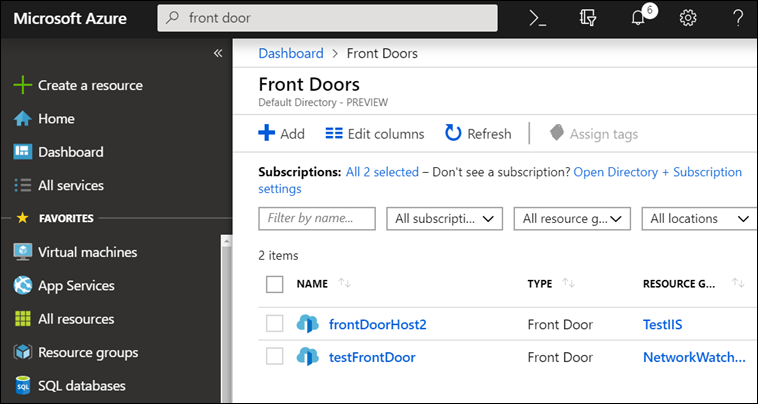Click the All services list icon

tap(22, 186)
